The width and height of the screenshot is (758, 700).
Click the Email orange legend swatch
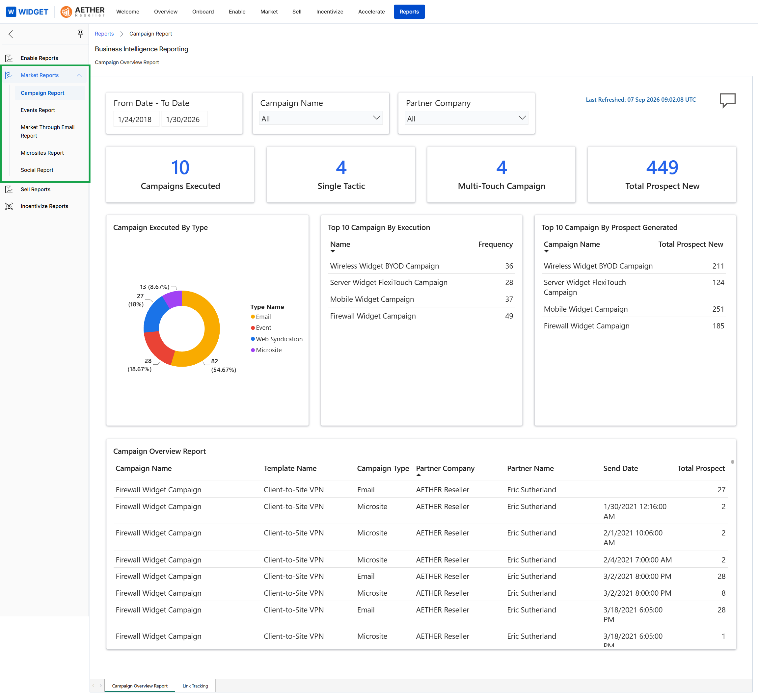253,317
